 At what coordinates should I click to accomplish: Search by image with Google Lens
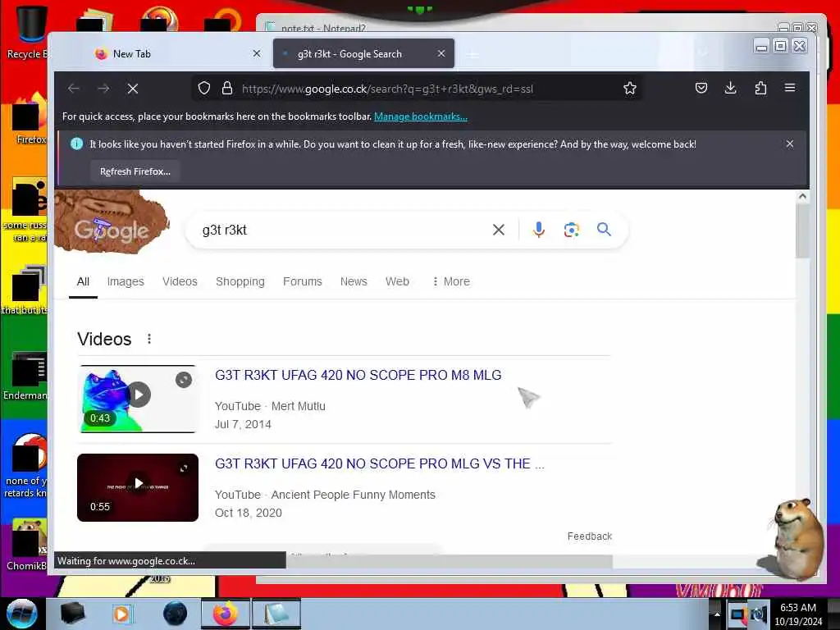[x=571, y=230]
